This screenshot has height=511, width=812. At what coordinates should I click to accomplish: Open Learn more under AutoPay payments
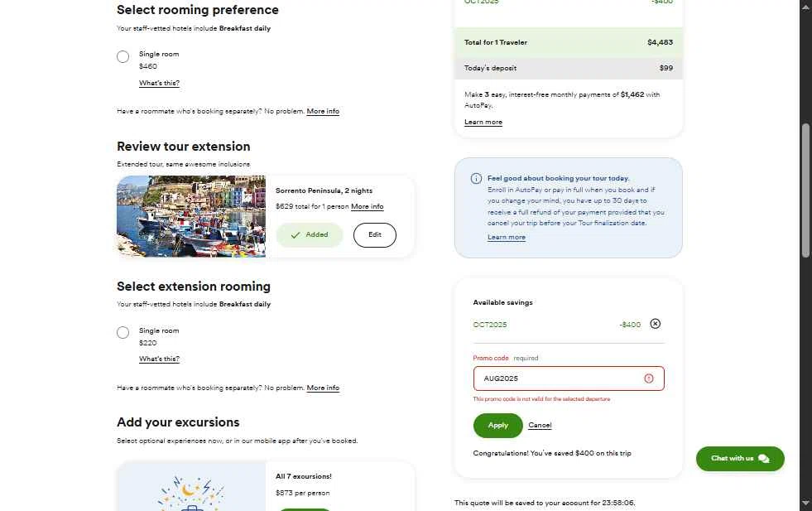483,122
